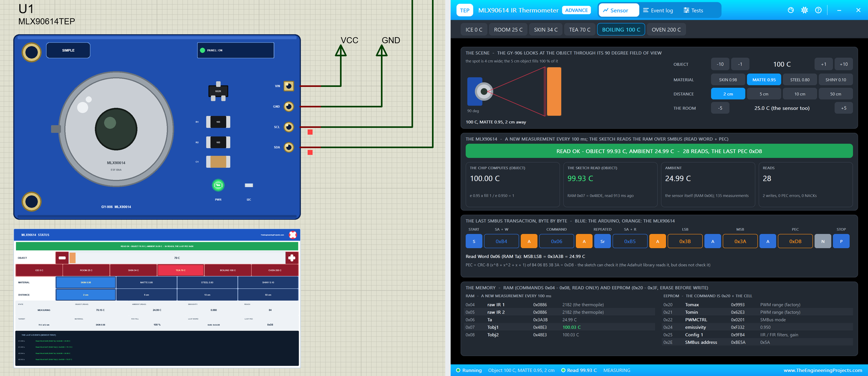Image resolution: width=868 pixels, height=376 pixels.
Task: Toggle the PANEL: ON switch
Action: click(235, 50)
